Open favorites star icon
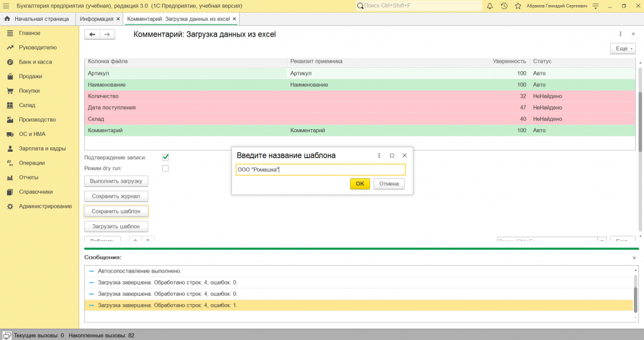This screenshot has width=644, height=340. click(518, 6)
